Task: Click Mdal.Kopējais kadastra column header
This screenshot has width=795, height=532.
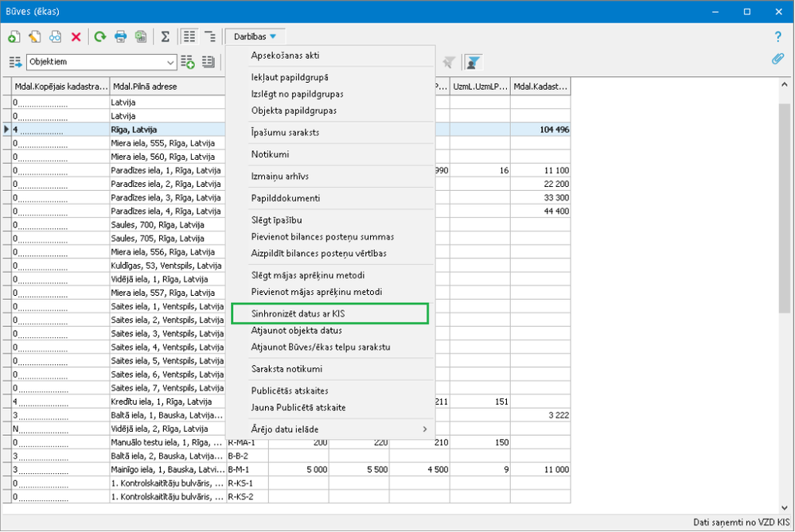Action: pos(60,87)
